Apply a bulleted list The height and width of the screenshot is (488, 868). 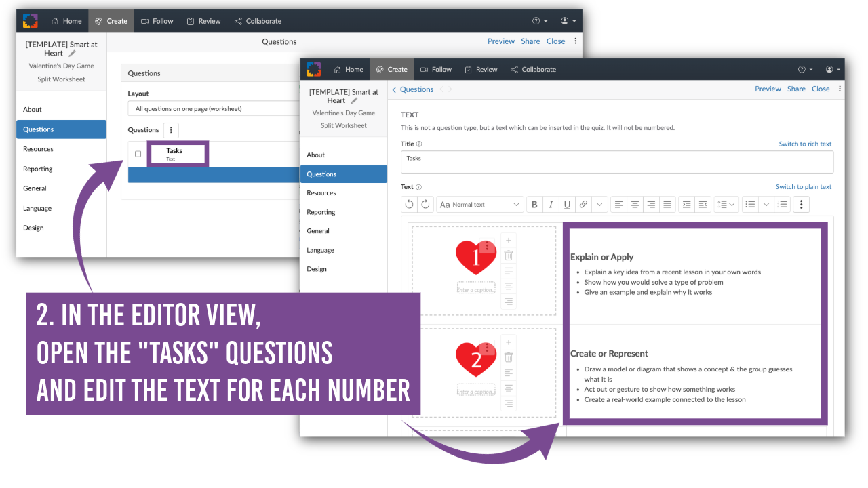click(x=750, y=204)
